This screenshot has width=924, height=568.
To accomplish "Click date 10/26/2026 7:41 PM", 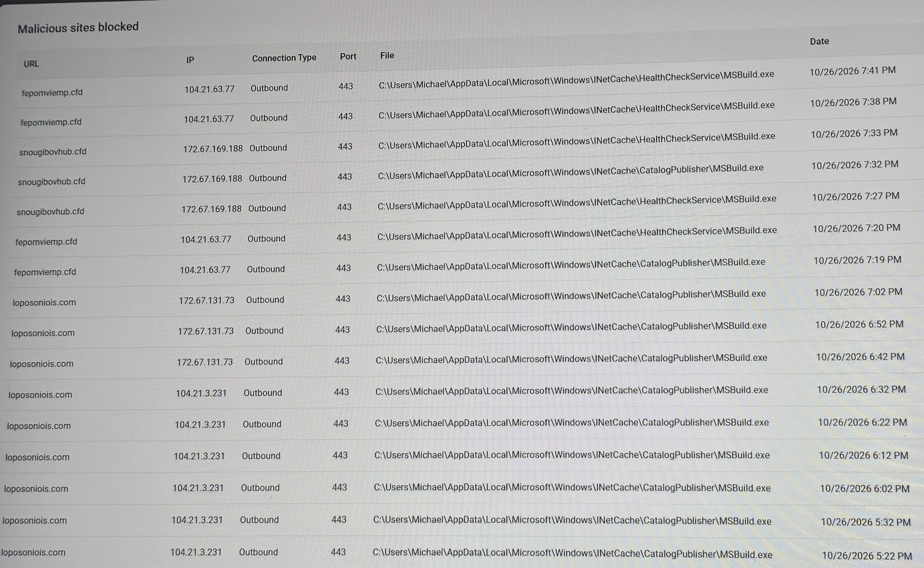I will coord(852,71).
